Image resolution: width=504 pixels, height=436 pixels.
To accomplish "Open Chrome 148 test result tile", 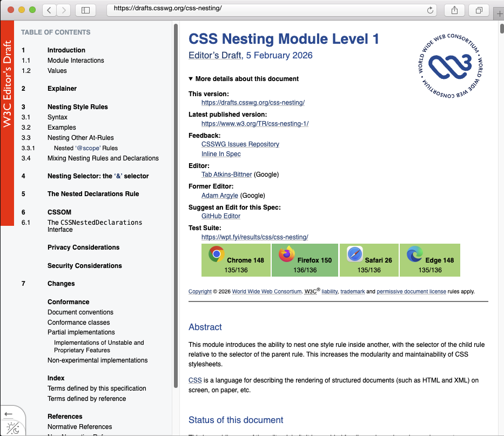I will 236,260.
